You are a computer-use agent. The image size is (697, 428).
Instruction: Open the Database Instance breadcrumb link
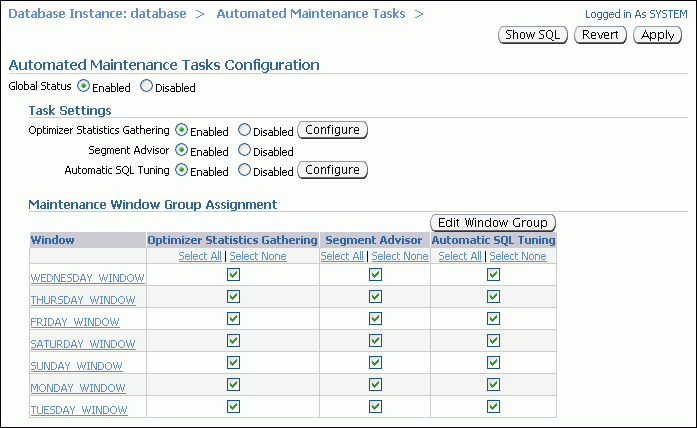coord(96,14)
